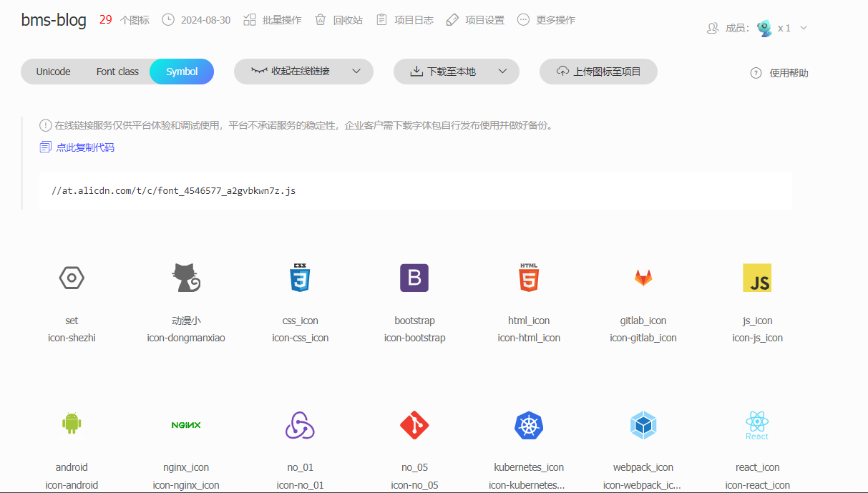Click the bootstrap icon thumbnail
Screen dimensions: 868x493
click(414, 278)
